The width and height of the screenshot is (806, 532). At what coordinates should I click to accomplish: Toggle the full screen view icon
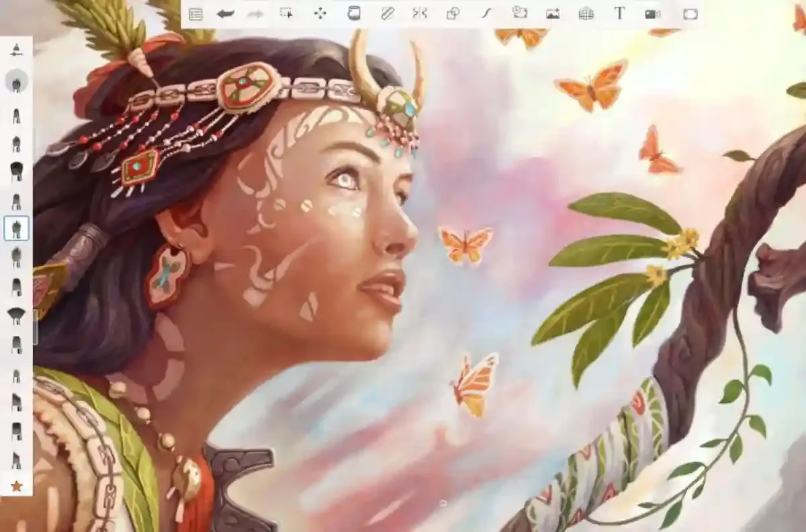[x=690, y=13]
